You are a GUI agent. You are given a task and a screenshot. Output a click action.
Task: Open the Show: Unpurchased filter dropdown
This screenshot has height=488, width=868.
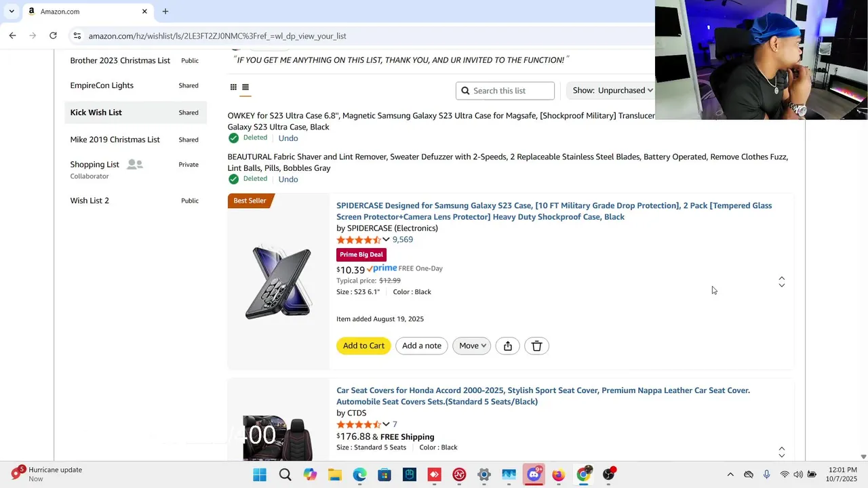(612, 90)
